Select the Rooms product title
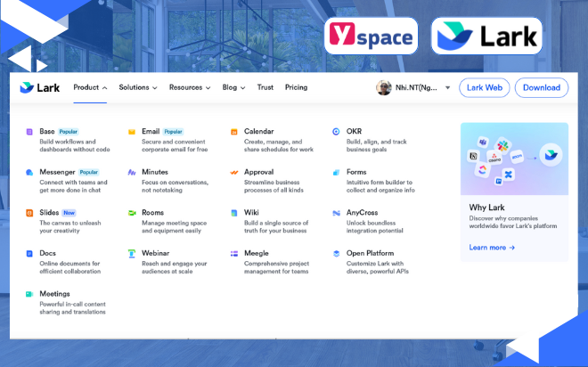Image resolution: width=588 pixels, height=367 pixels. tap(152, 213)
